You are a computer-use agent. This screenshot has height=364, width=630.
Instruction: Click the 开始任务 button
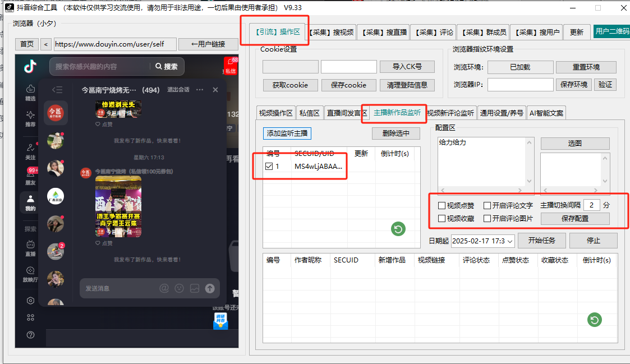pyautogui.click(x=541, y=241)
